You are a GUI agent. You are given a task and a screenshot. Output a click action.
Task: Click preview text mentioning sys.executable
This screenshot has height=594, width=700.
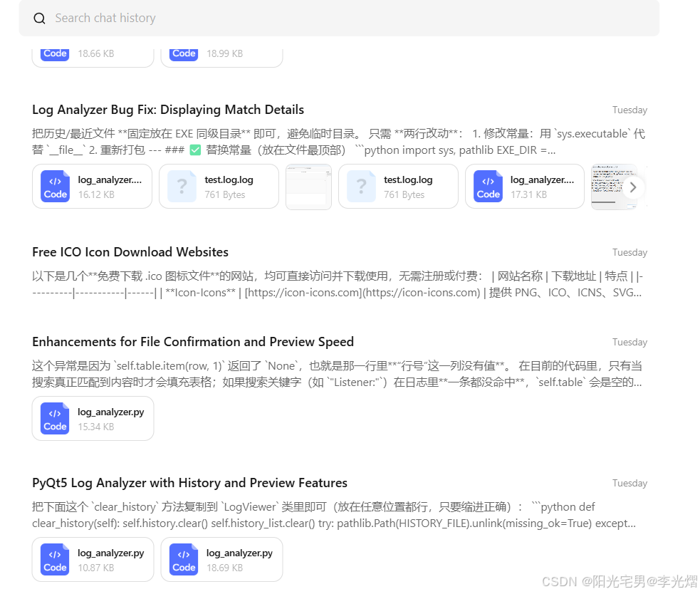(x=338, y=142)
